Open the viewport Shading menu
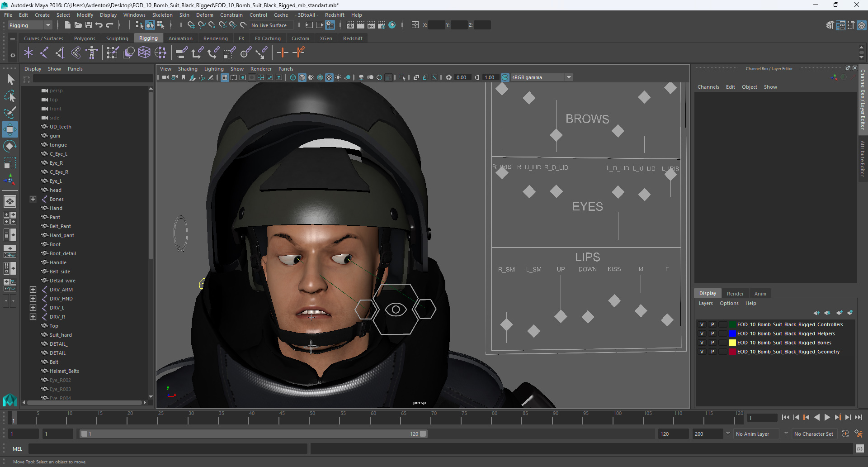This screenshot has width=868, height=467. pos(188,69)
